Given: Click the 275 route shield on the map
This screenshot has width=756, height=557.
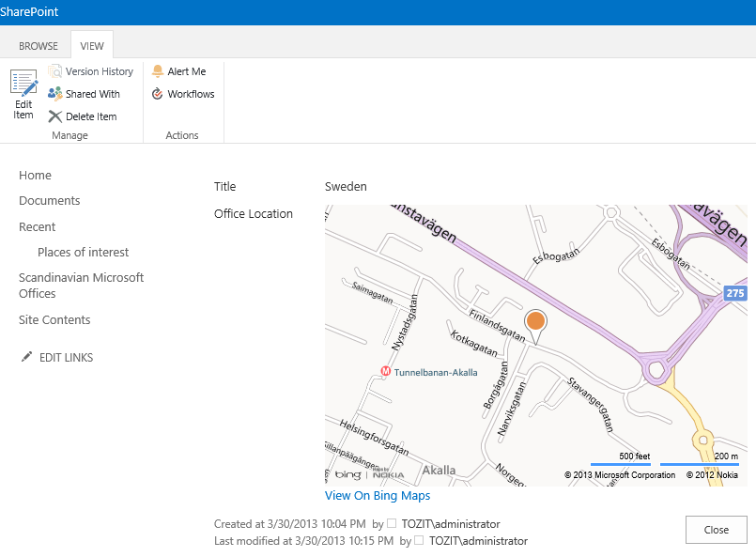Looking at the screenshot, I should click(x=735, y=293).
